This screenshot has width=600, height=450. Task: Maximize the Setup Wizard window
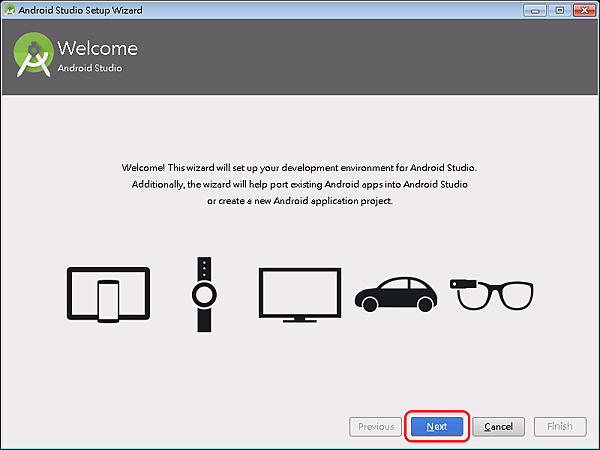point(559,10)
